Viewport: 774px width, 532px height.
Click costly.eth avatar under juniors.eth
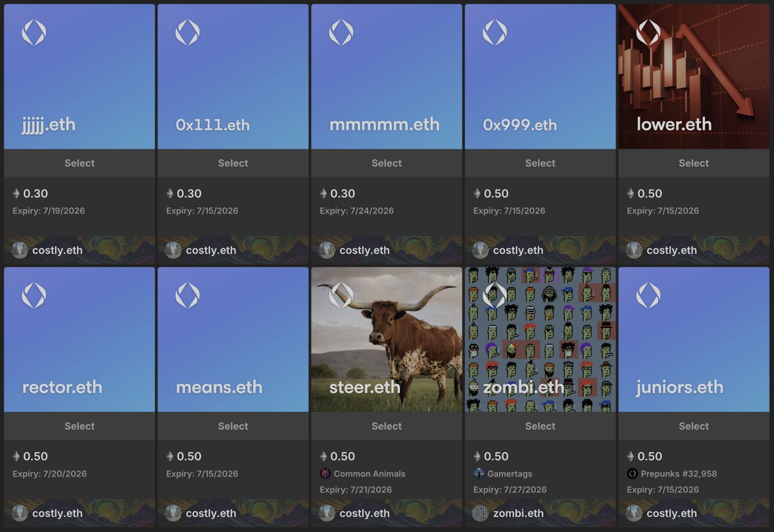point(634,513)
